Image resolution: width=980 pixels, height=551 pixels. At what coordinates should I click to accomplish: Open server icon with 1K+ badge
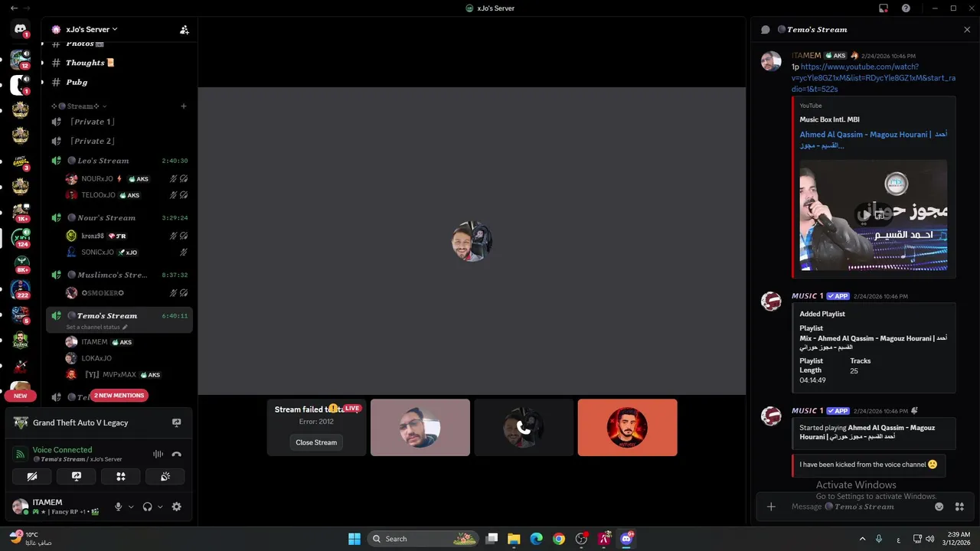click(21, 213)
